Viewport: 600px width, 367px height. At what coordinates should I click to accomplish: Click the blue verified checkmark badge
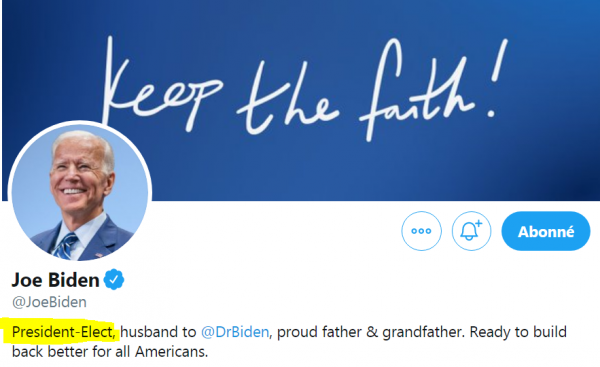point(114,279)
